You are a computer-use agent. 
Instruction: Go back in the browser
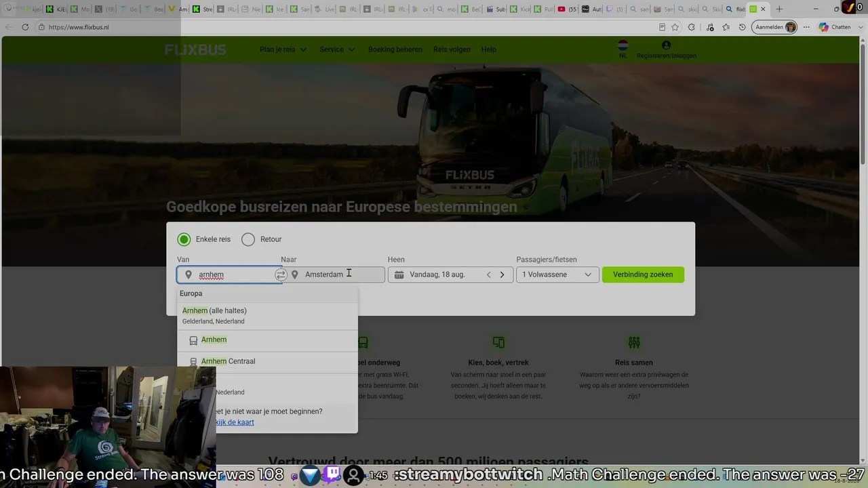(x=9, y=27)
